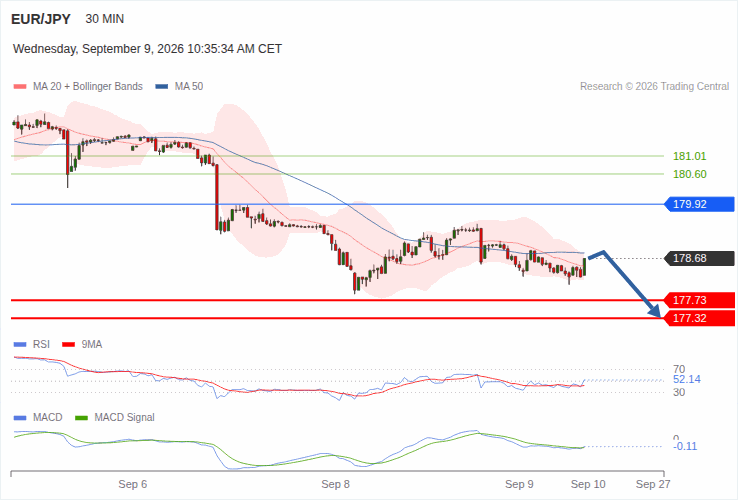Click the MACD value -0.11 reading
Screen dimensions: 738x500
pos(685,446)
